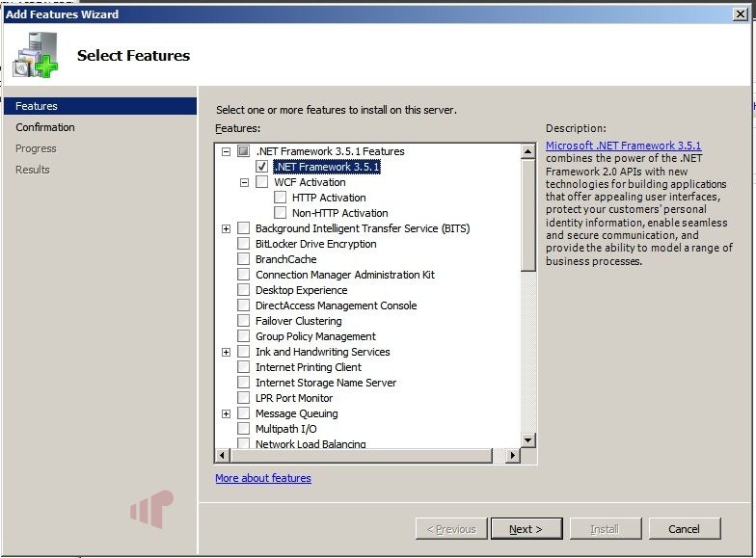Collapse the .NET Framework 3.5.1 Features node

tap(226, 152)
